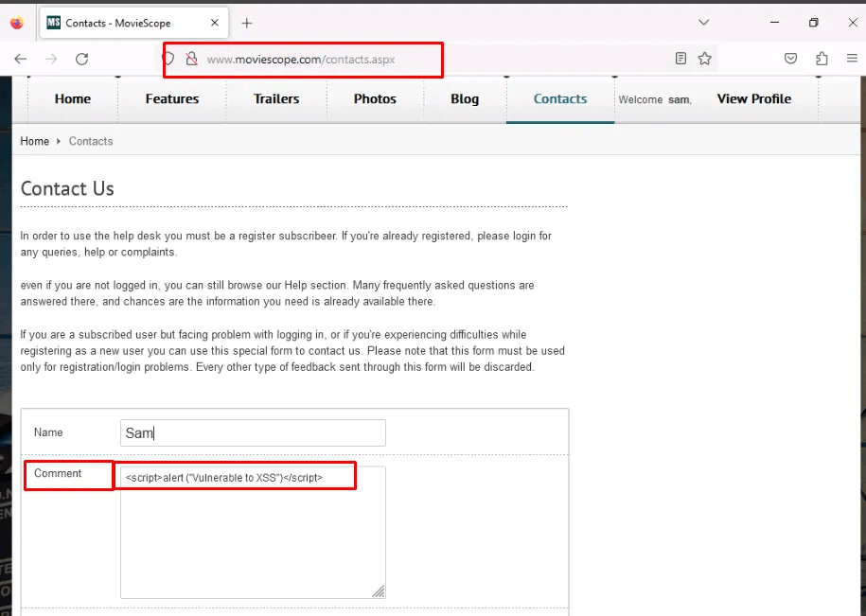Click the View Profile link

point(753,98)
